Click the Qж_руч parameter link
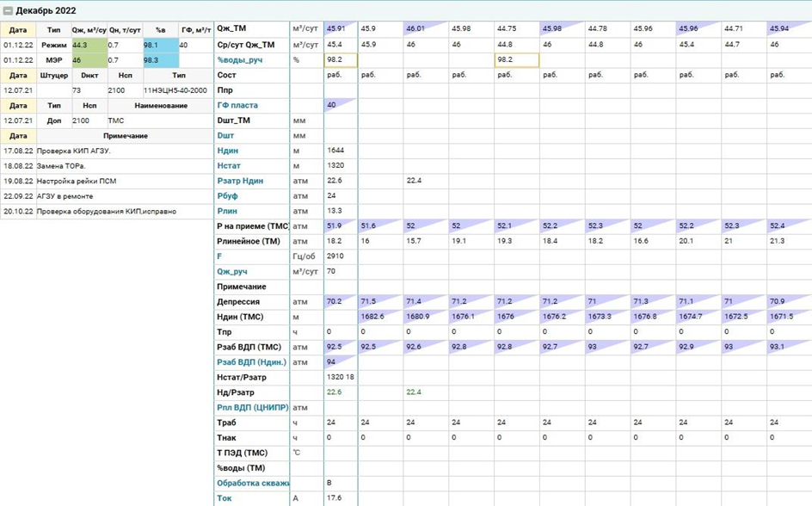 pos(233,271)
